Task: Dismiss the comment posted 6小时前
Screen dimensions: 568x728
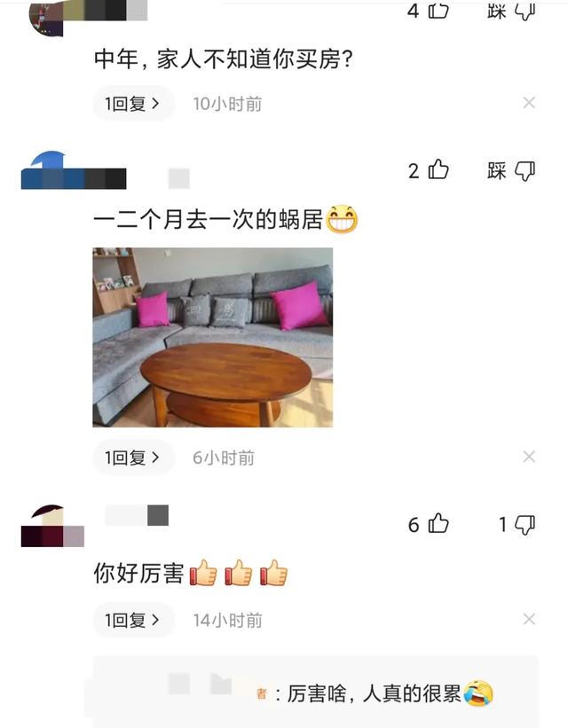Action: 529,457
